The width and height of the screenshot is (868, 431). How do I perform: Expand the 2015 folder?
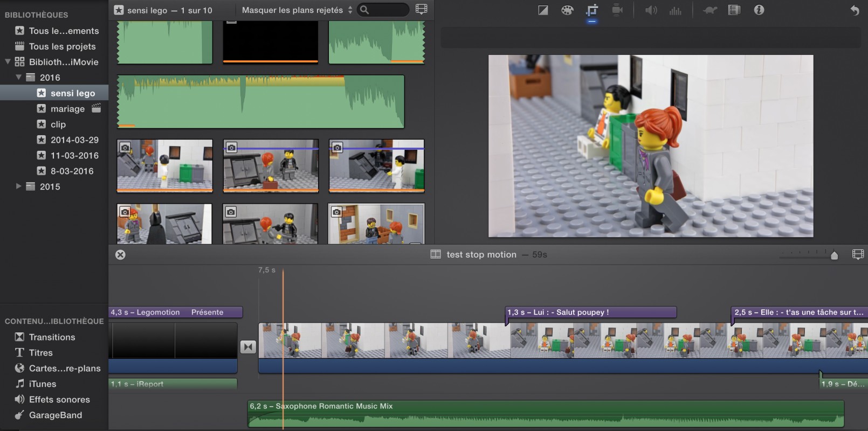point(18,186)
